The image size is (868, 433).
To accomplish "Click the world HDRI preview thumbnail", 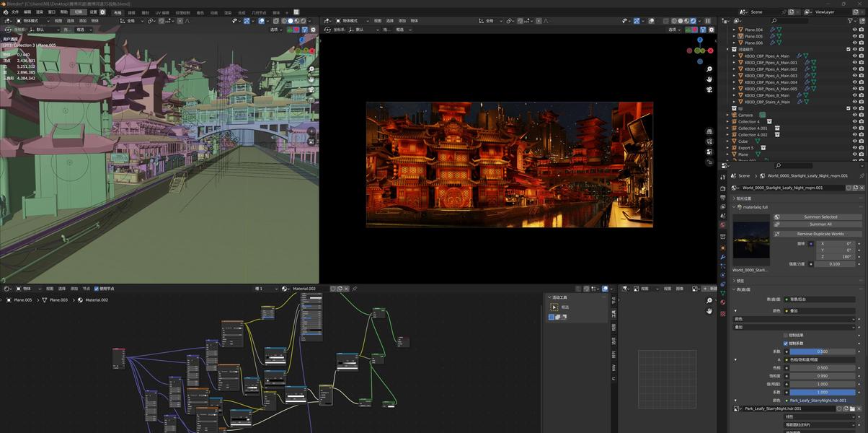I will click(x=750, y=241).
